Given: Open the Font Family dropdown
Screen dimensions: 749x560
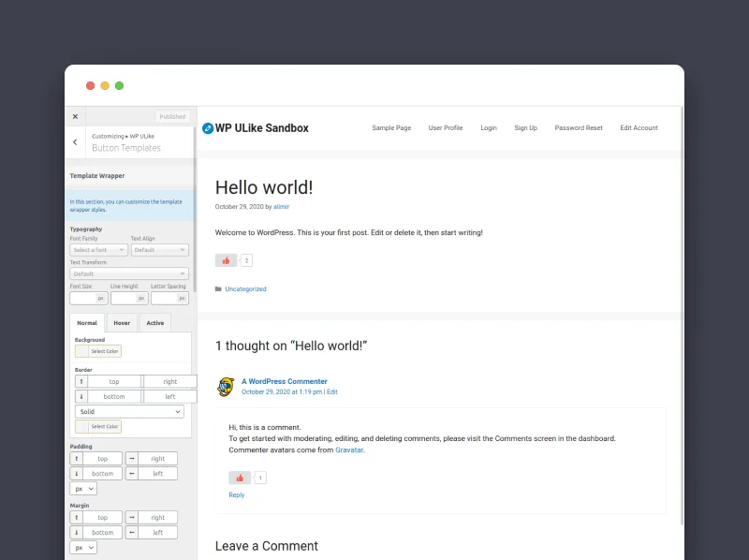Looking at the screenshot, I should (98, 250).
